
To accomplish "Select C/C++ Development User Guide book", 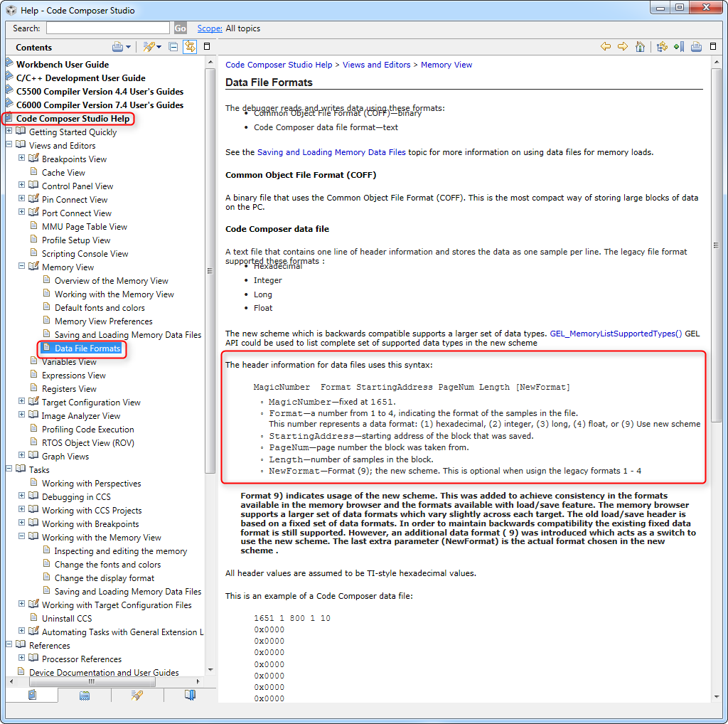I will 81,78.
